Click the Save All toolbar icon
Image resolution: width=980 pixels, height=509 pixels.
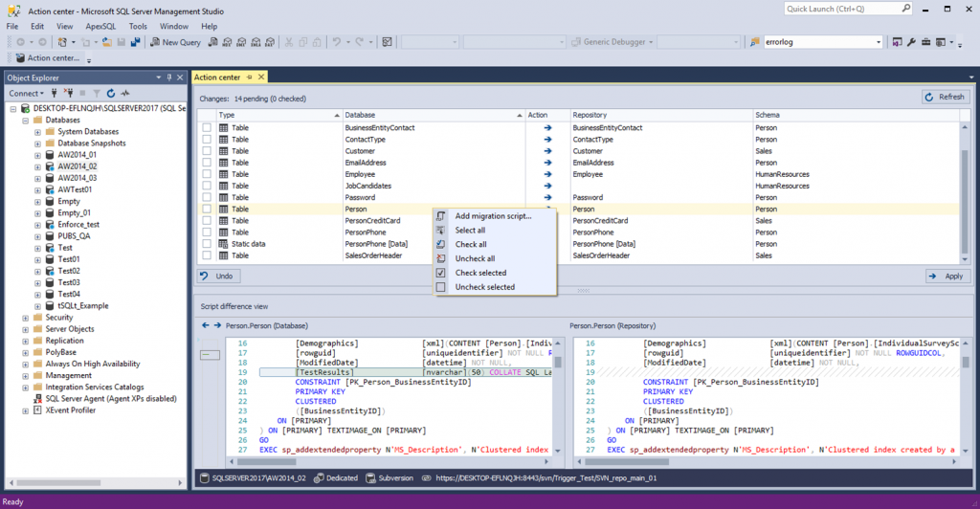[136, 42]
